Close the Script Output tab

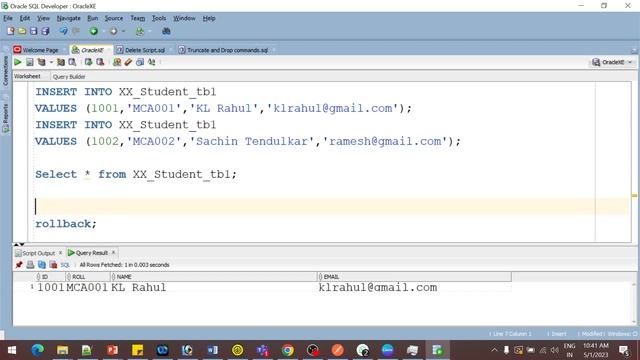pyautogui.click(x=60, y=253)
